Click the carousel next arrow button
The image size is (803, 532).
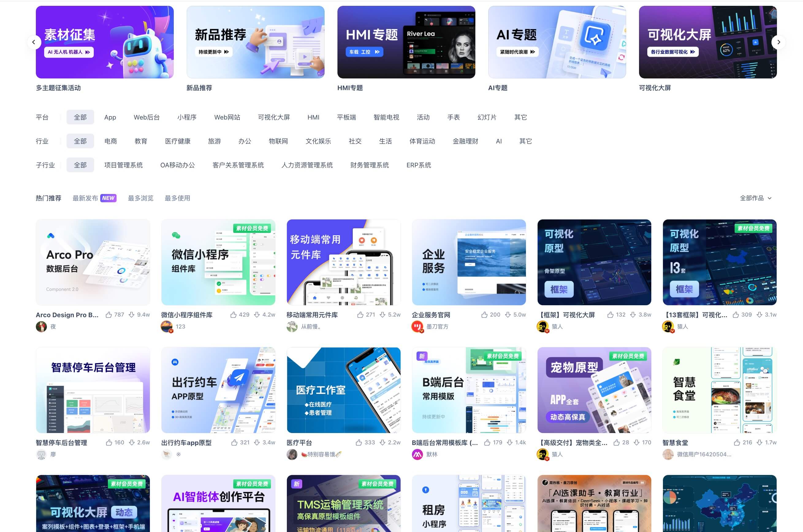coord(778,42)
